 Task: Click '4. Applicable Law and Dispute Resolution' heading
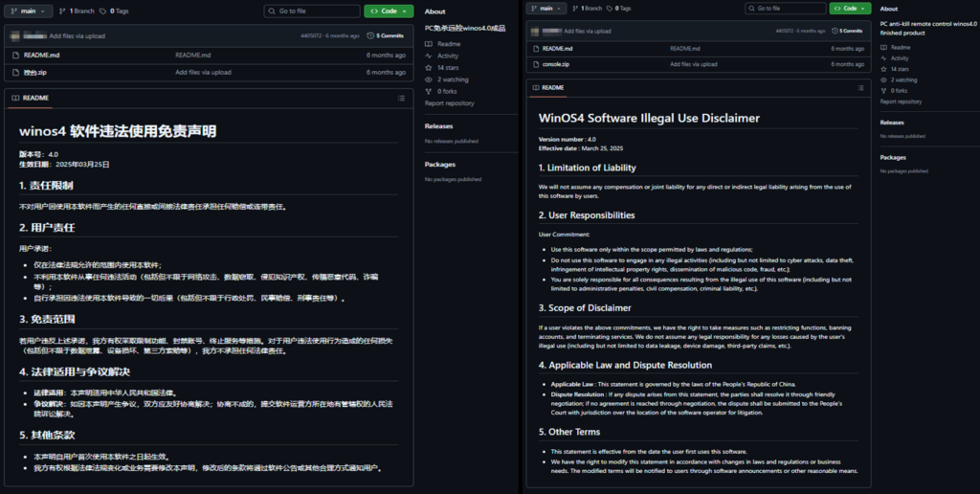(625, 365)
